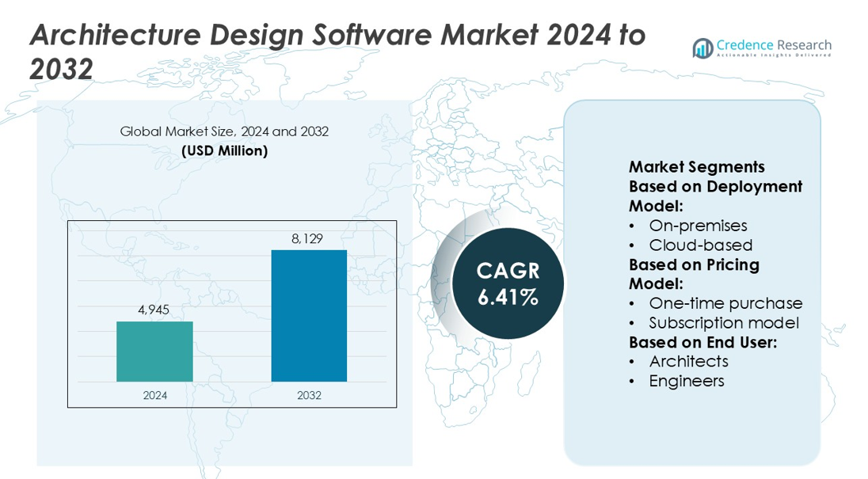Select the Engineers bullet item
This screenshot has height=479, width=868.
(x=686, y=381)
